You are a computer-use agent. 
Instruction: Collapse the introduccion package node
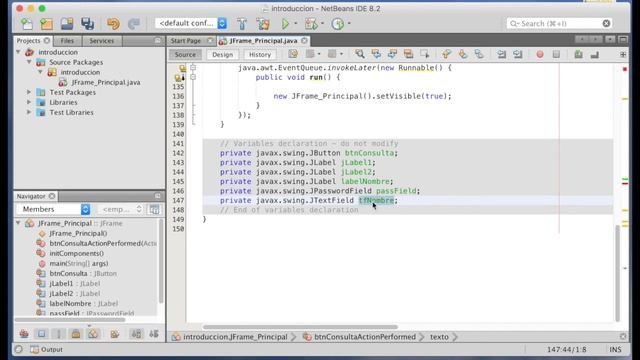pyautogui.click(x=40, y=72)
